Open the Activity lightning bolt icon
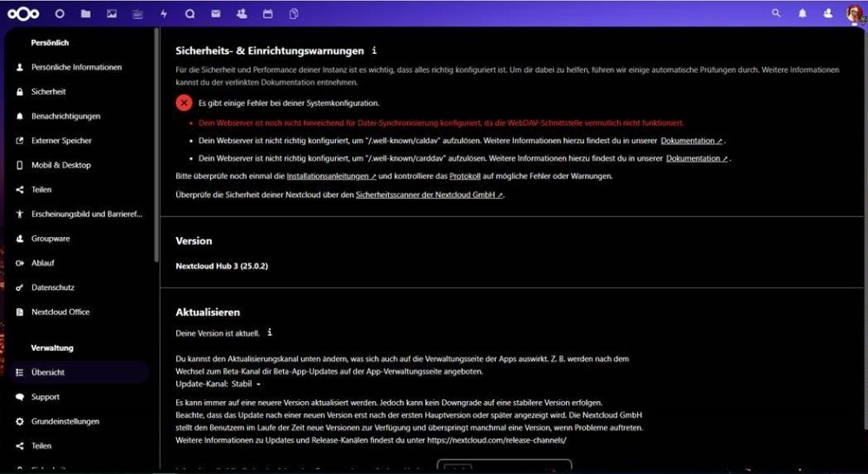 point(164,13)
